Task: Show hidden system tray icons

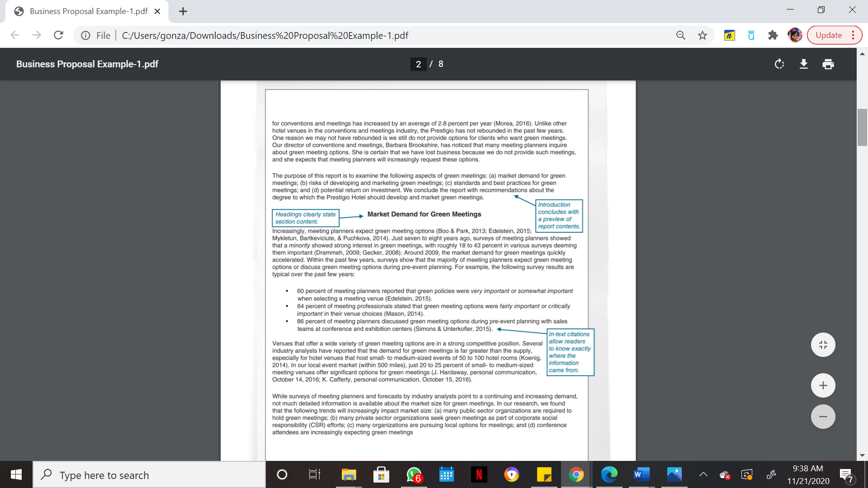Action: pyautogui.click(x=703, y=475)
